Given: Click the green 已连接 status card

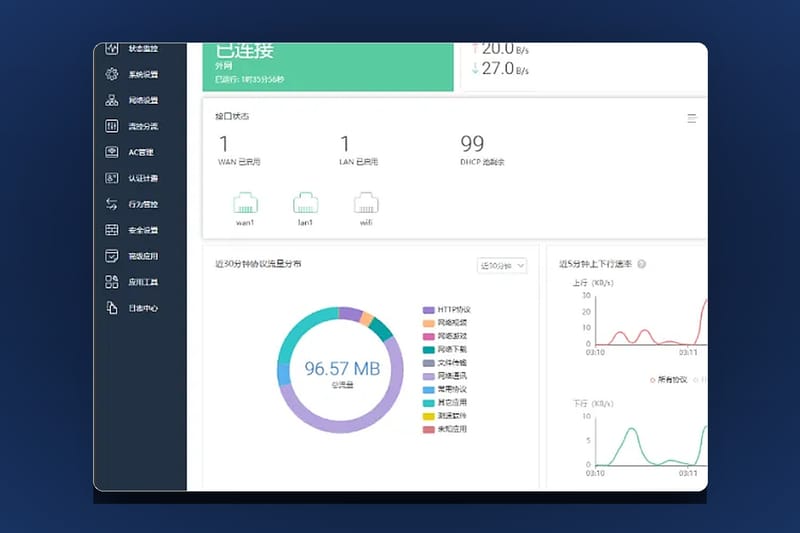Looking at the screenshot, I should click(x=328, y=67).
